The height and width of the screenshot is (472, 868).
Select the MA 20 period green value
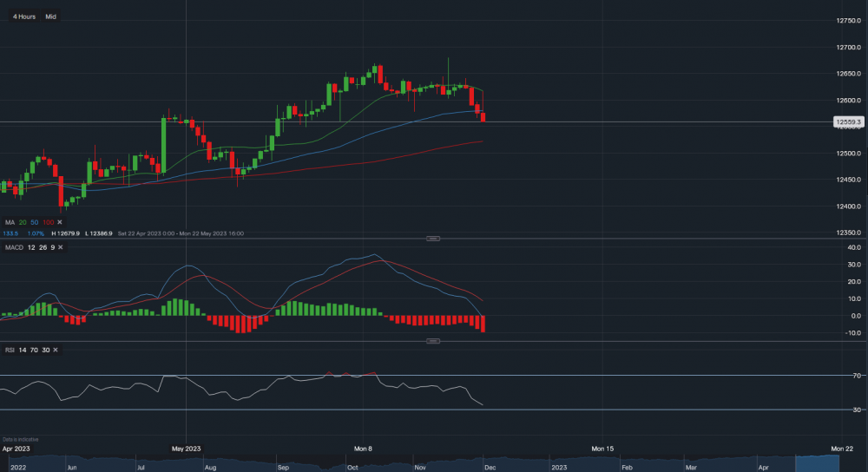22,223
